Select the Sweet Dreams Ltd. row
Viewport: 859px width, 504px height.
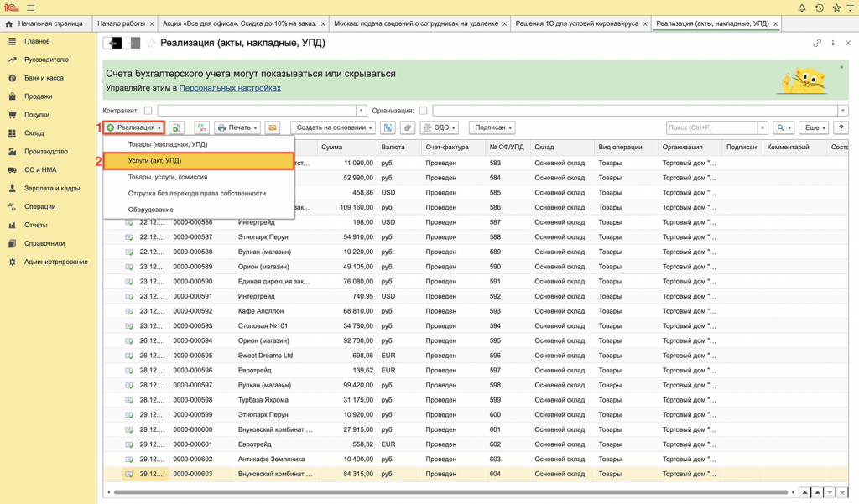tap(476, 356)
